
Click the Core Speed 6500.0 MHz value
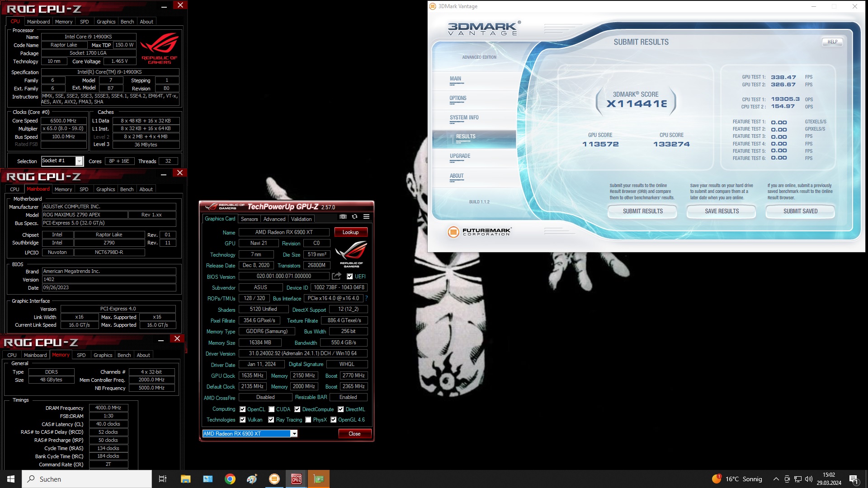click(63, 121)
